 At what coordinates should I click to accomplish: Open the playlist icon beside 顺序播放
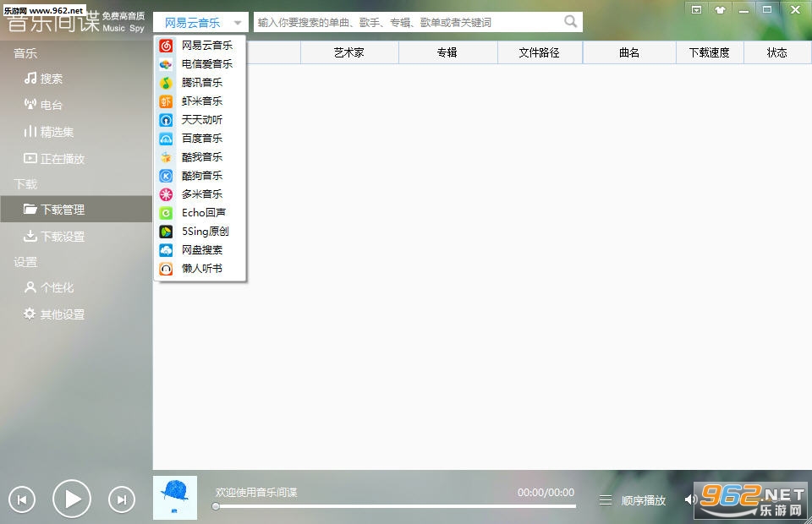[x=606, y=500]
